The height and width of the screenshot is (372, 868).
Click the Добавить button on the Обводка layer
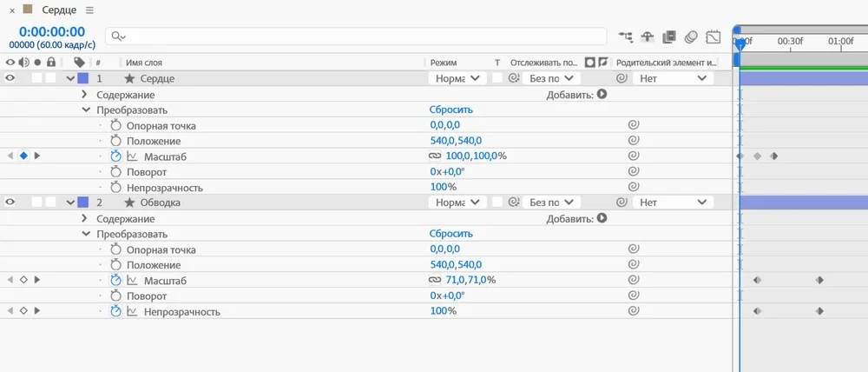click(601, 218)
